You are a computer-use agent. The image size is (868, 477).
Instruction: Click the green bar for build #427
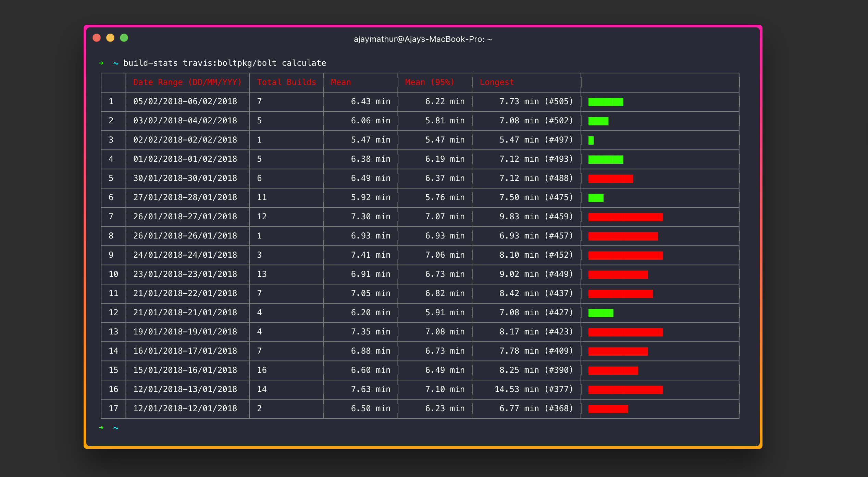(601, 313)
